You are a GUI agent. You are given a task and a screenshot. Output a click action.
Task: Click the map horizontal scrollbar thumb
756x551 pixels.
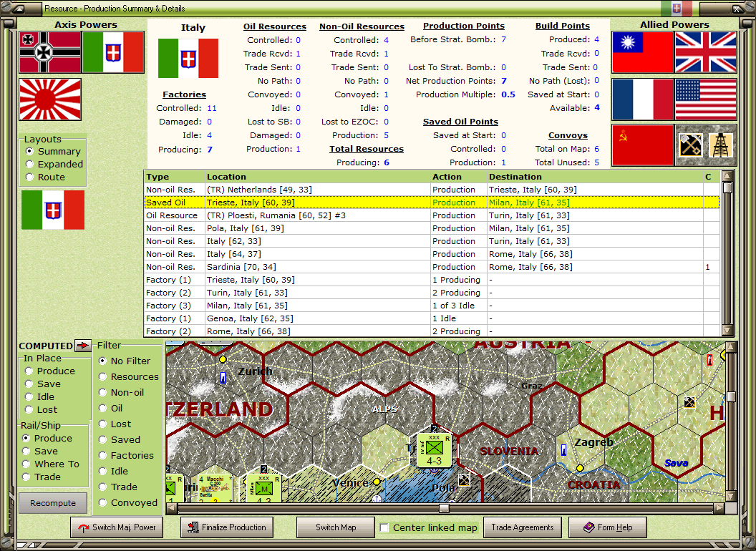pyautogui.click(x=444, y=508)
